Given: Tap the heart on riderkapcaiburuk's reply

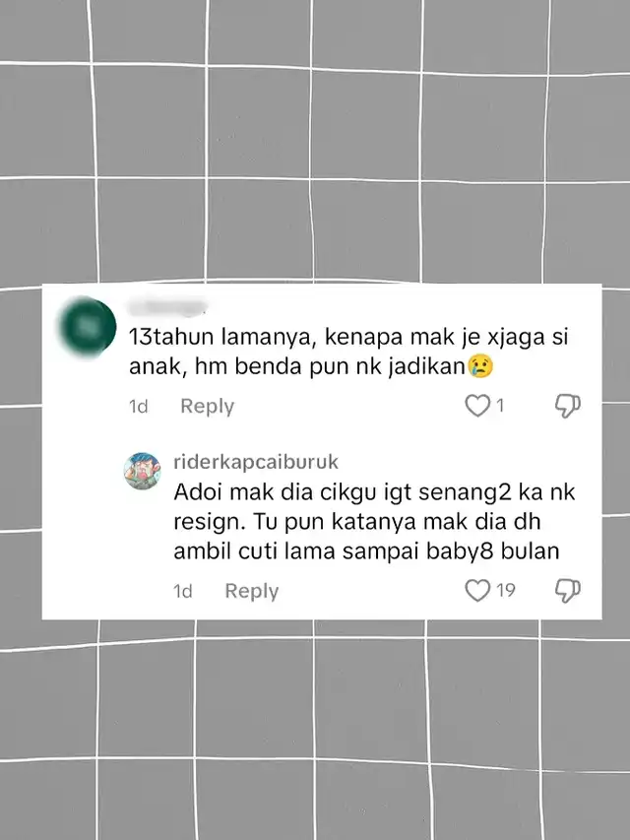Looking at the screenshot, I should pos(477,590).
